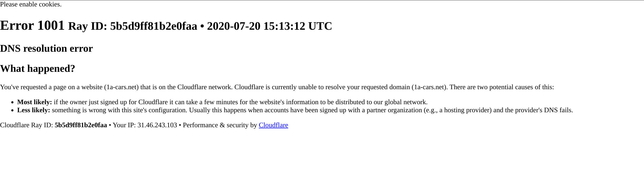Click the DNS resolution error heading
Image resolution: width=644 pixels, height=180 pixels.
(x=46, y=48)
